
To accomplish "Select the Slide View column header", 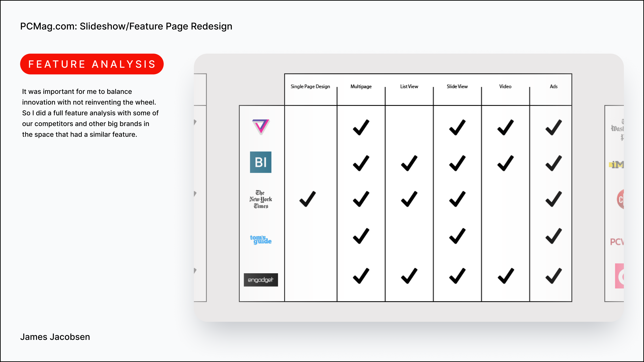I will click(x=457, y=86).
